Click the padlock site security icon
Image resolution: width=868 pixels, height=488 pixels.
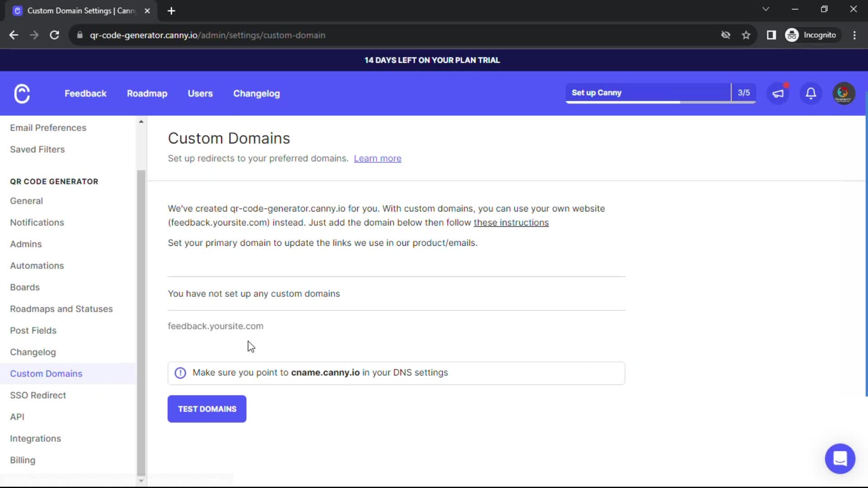[x=79, y=35]
